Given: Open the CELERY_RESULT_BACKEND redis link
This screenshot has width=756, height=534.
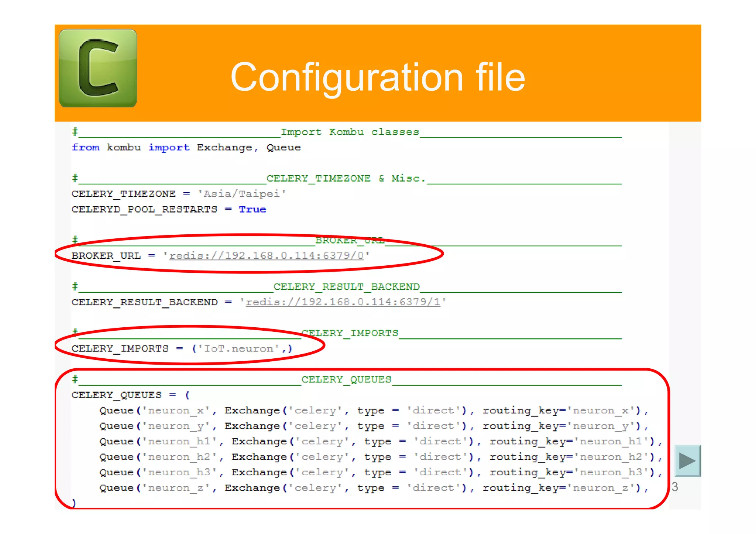Looking at the screenshot, I should coord(343,302).
